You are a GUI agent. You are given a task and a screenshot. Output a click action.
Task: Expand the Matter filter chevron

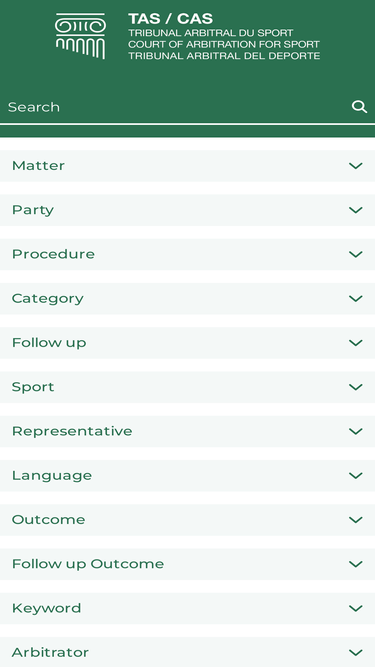(x=355, y=166)
